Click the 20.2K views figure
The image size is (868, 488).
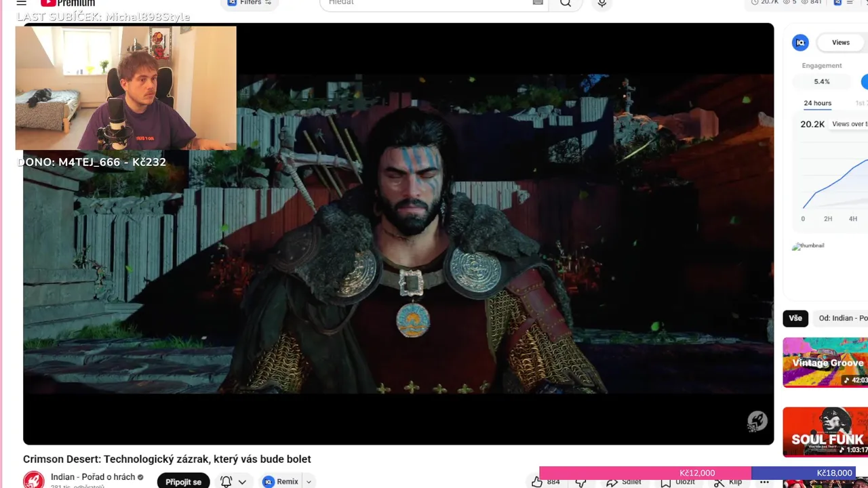[812, 124]
